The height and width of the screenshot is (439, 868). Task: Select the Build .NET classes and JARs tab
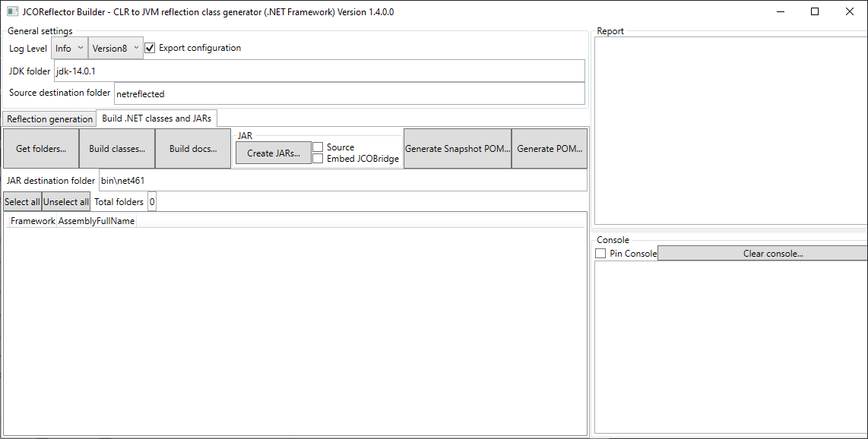pyautogui.click(x=157, y=118)
